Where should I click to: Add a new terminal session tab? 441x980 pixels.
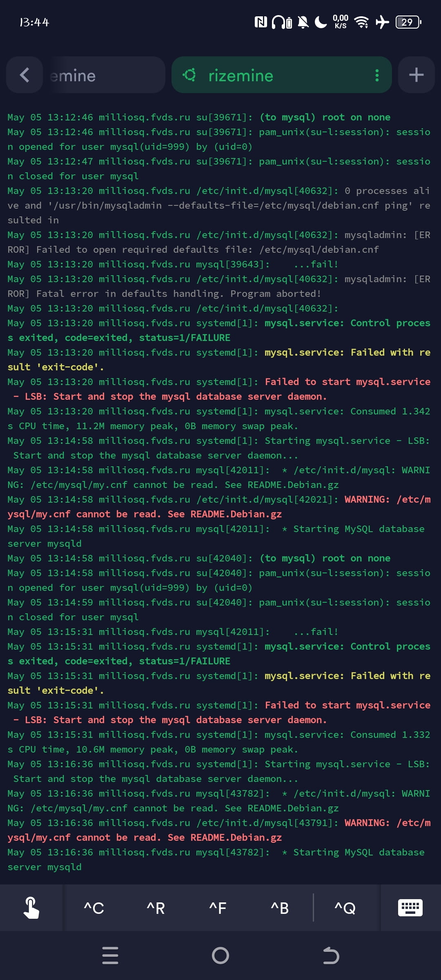(416, 75)
